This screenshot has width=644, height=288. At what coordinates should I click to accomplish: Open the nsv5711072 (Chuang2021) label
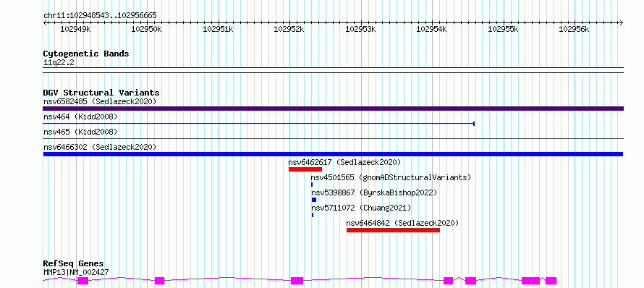(x=360, y=208)
